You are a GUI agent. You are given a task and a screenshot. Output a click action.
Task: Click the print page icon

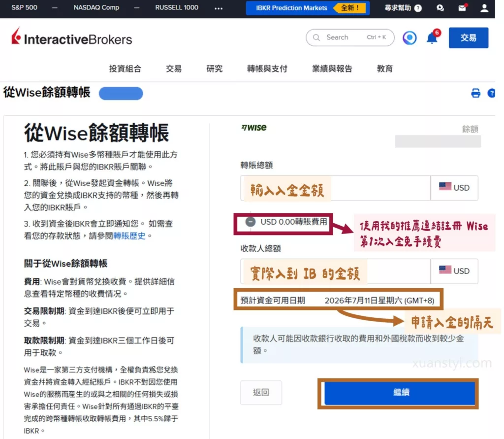tap(475, 93)
